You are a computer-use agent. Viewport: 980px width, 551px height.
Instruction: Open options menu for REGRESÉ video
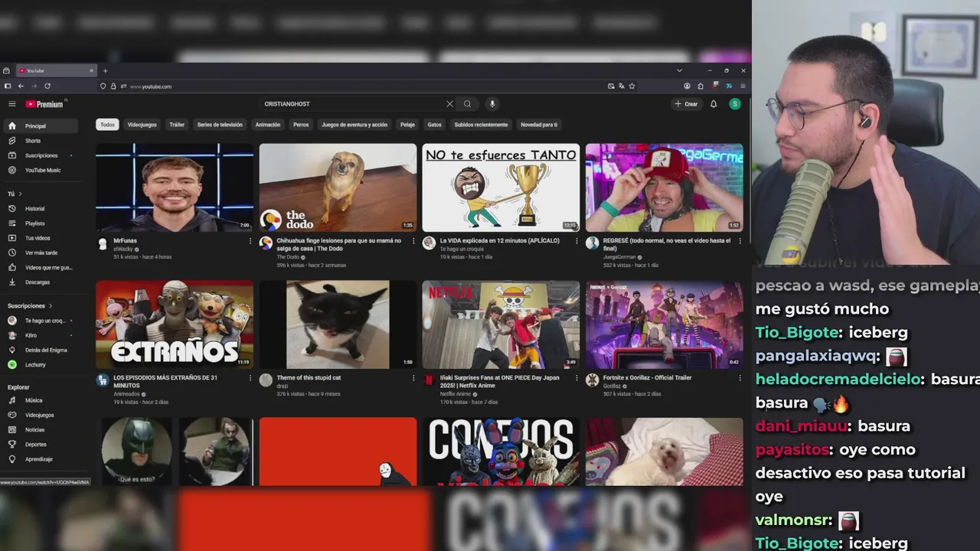(740, 241)
